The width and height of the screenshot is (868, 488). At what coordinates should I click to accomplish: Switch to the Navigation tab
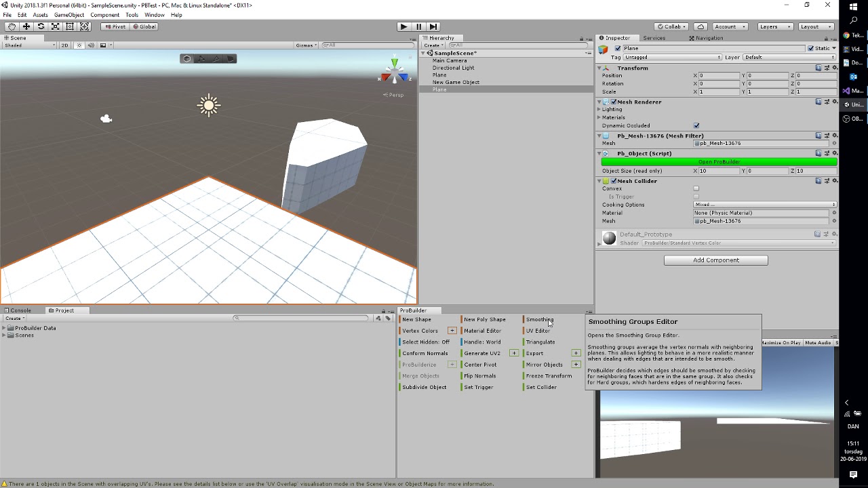705,38
